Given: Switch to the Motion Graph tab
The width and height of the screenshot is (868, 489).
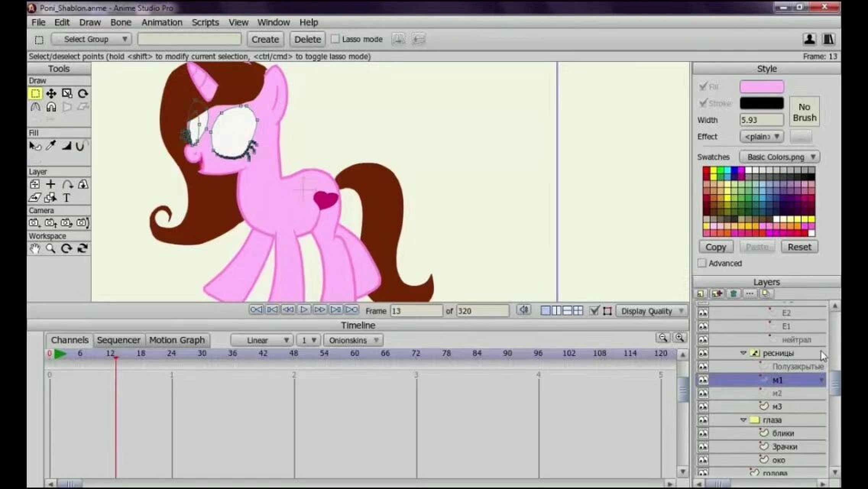Looking at the screenshot, I should pos(177,340).
